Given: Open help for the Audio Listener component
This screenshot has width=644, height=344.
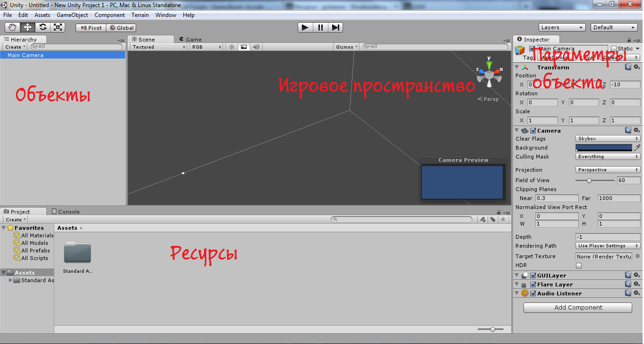Looking at the screenshot, I should (628, 293).
